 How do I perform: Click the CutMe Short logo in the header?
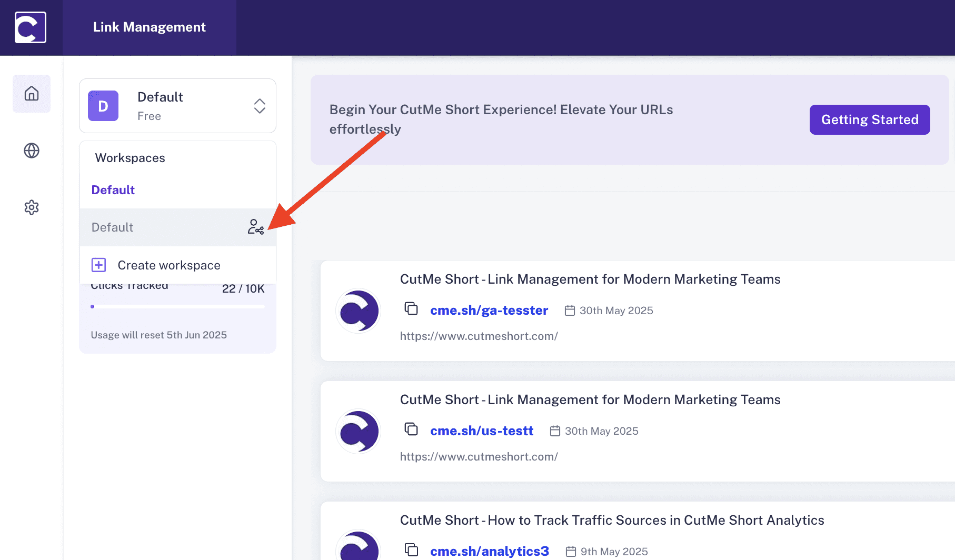tap(31, 27)
